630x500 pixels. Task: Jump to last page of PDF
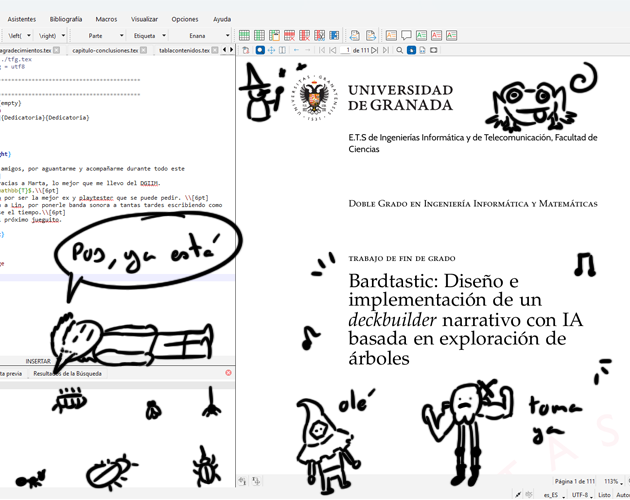point(386,50)
